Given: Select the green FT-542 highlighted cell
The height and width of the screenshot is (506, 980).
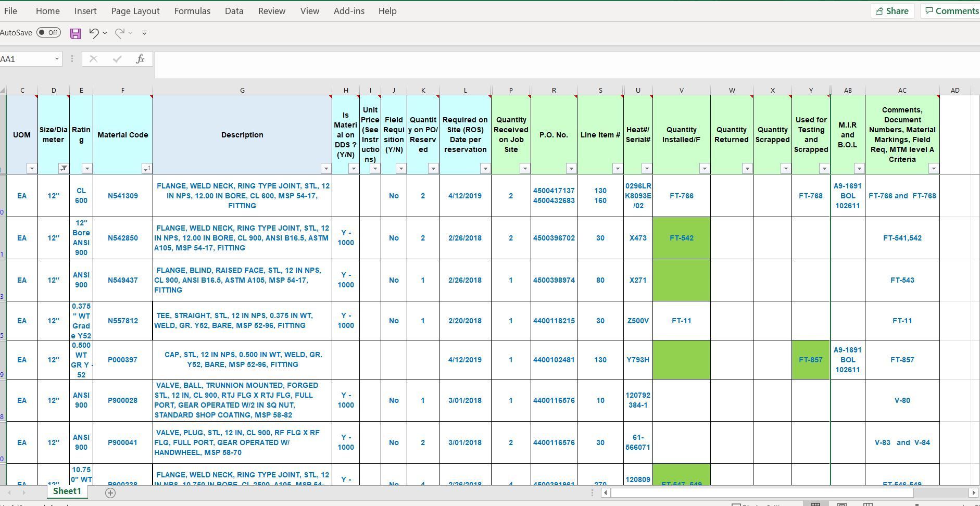Looking at the screenshot, I should pos(681,238).
